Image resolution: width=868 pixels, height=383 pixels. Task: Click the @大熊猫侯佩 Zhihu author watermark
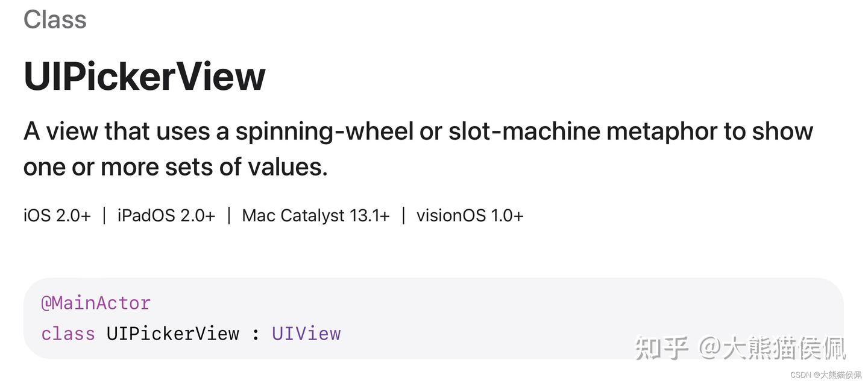772,348
